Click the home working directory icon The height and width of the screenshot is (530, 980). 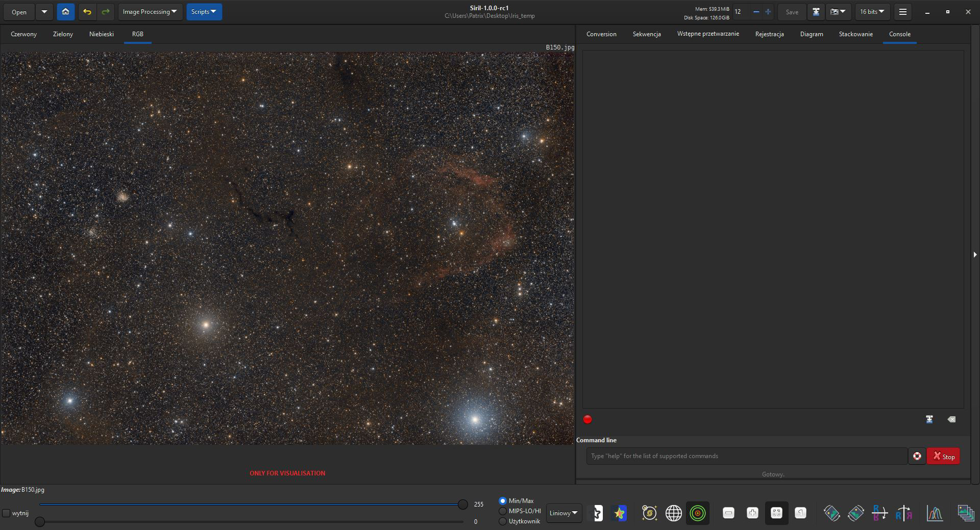click(x=66, y=12)
